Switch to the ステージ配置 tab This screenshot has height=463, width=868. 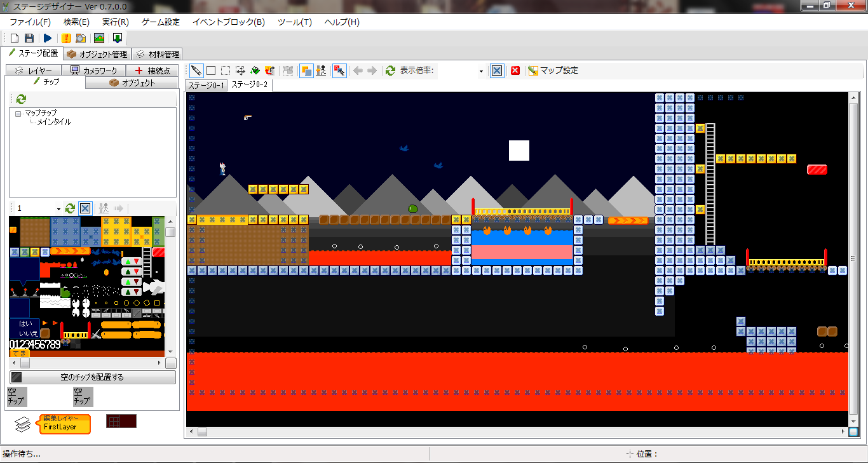click(x=32, y=53)
